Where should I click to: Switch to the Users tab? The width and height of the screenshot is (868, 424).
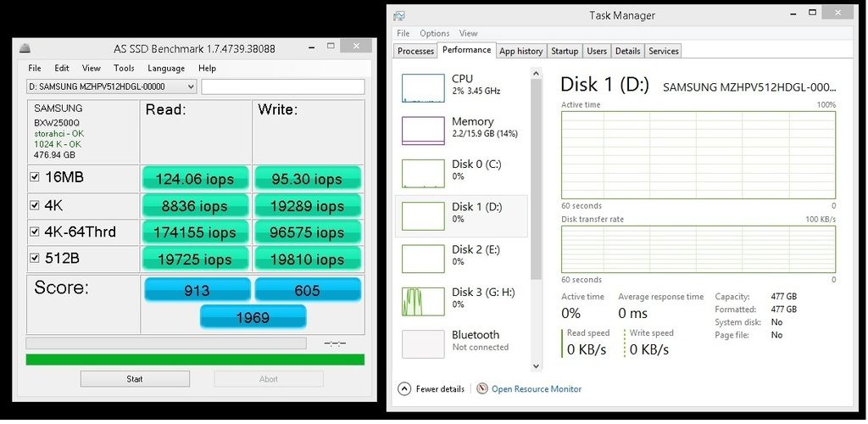tap(597, 51)
